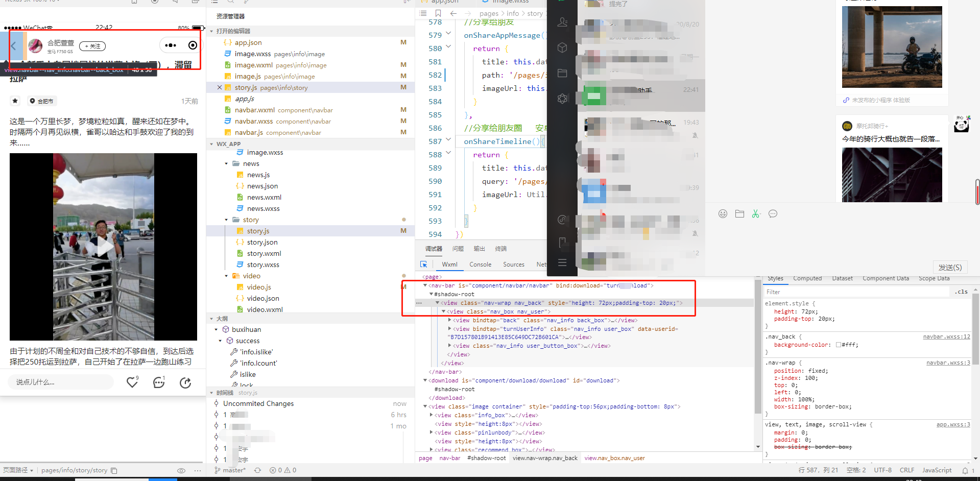
Task: Open the 终端 panel tab
Action: pos(501,249)
